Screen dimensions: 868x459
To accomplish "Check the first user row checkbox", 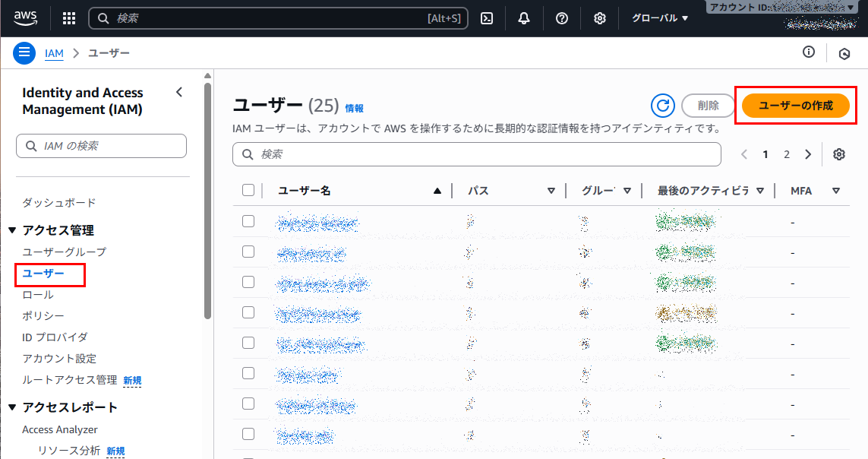I will (248, 221).
